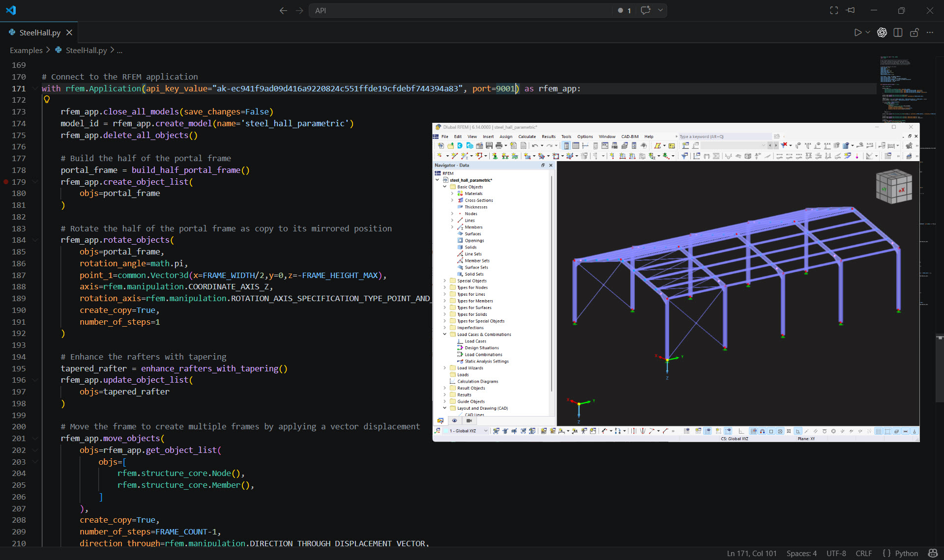Click the Redo arrow in RFEM toolbar

click(x=549, y=145)
